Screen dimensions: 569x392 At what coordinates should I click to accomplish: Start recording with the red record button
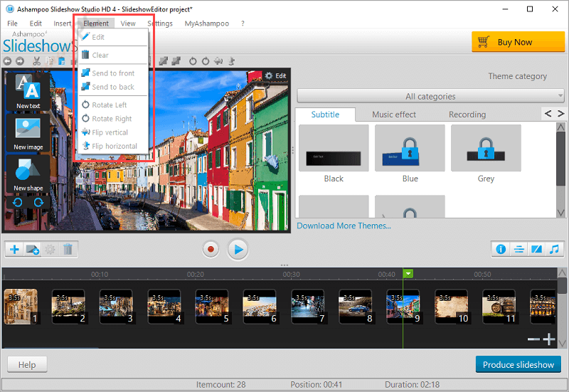click(x=211, y=249)
